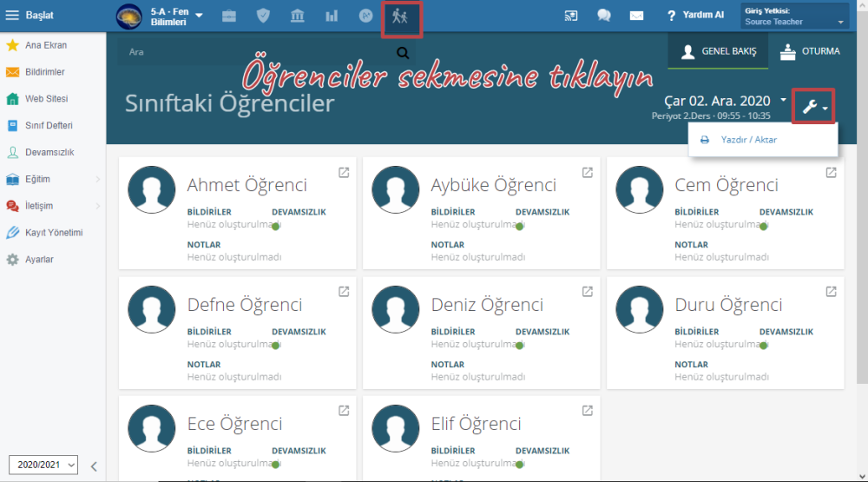868x482 pixels.
Task: Switch to OTURMA tab
Action: point(810,51)
